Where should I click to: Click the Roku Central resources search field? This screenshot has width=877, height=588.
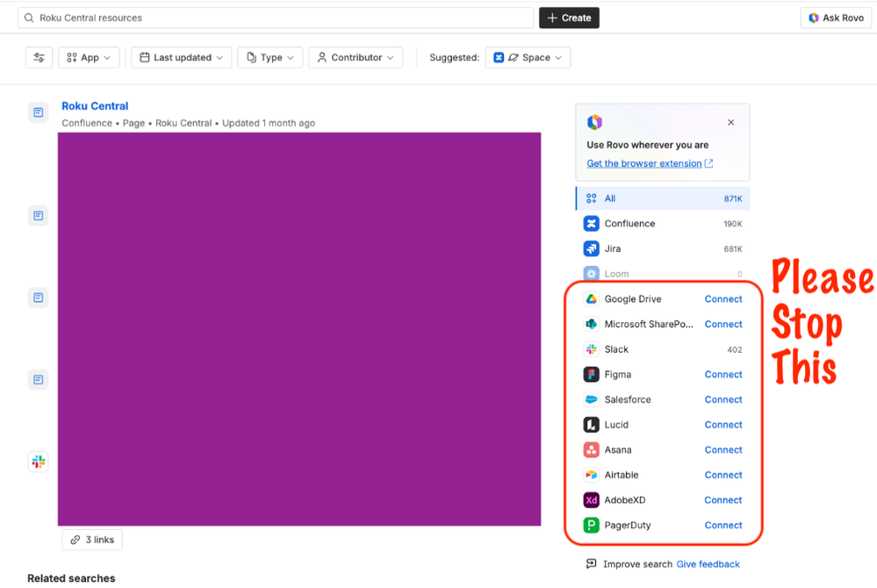tap(276, 18)
